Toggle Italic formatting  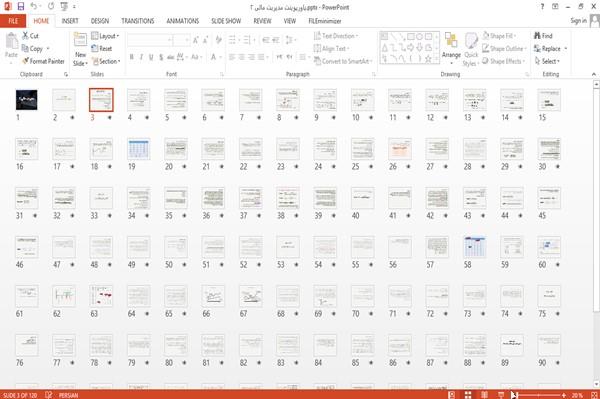141,57
